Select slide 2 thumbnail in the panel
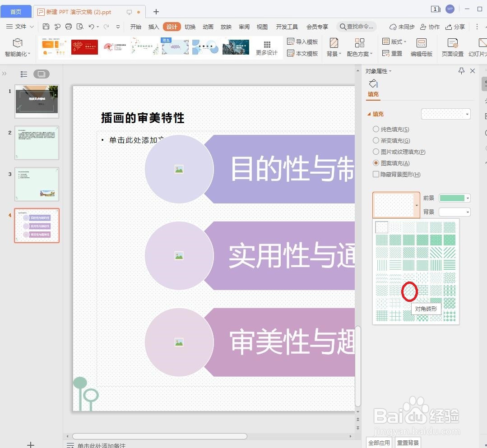This screenshot has height=448, width=487. click(37, 143)
